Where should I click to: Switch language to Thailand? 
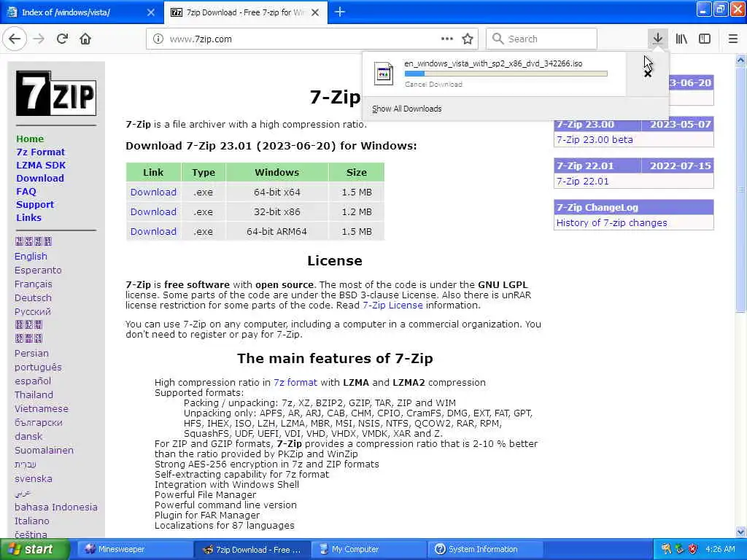[x=34, y=394]
